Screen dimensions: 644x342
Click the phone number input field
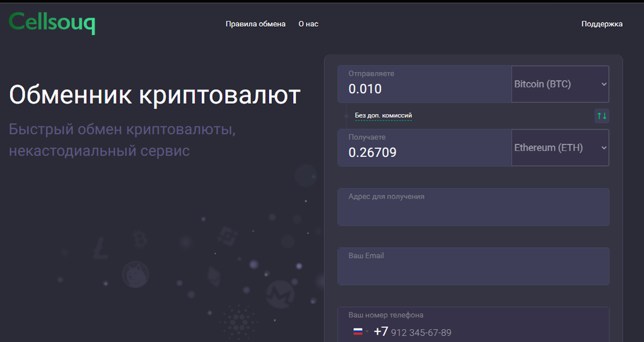pyautogui.click(x=473, y=325)
